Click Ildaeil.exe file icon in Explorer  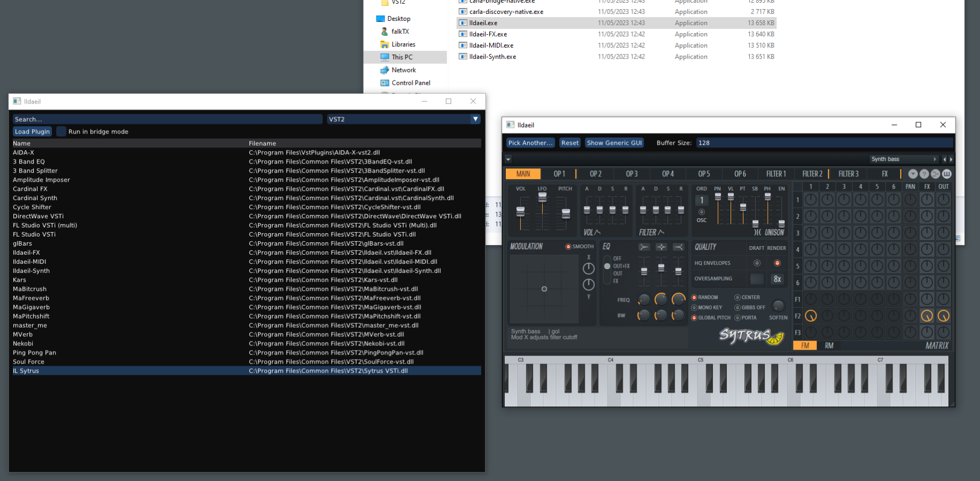click(x=463, y=23)
